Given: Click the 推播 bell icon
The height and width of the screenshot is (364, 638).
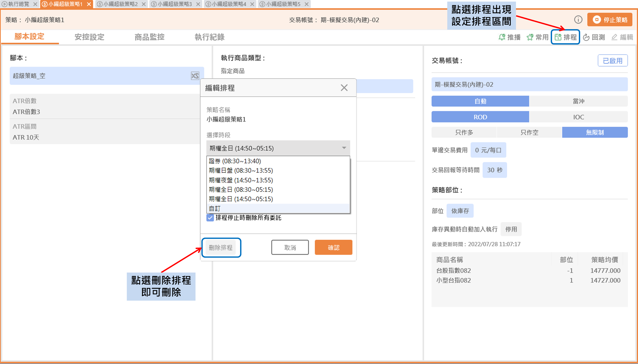Looking at the screenshot, I should (x=502, y=37).
